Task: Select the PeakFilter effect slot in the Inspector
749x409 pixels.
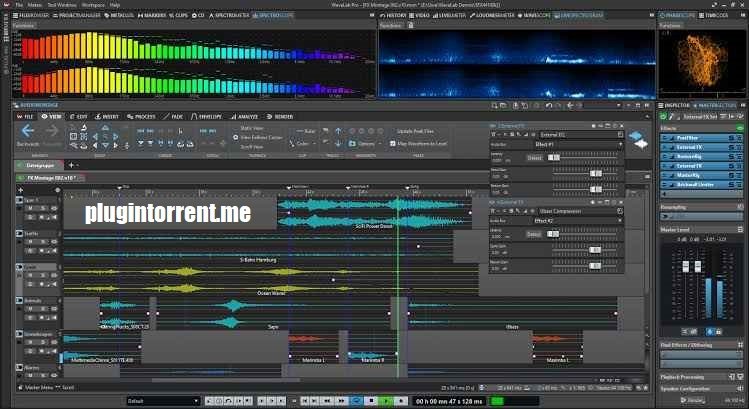Action: pos(701,138)
